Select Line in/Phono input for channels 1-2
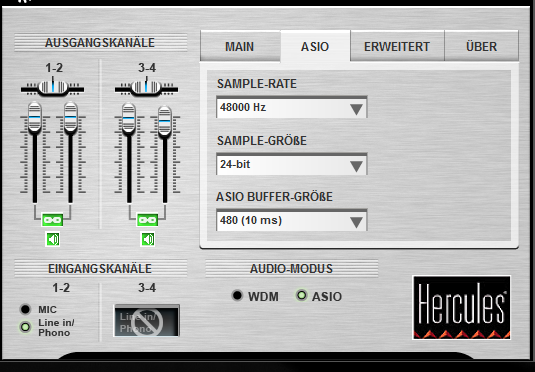The width and height of the screenshot is (535, 372). click(x=25, y=327)
